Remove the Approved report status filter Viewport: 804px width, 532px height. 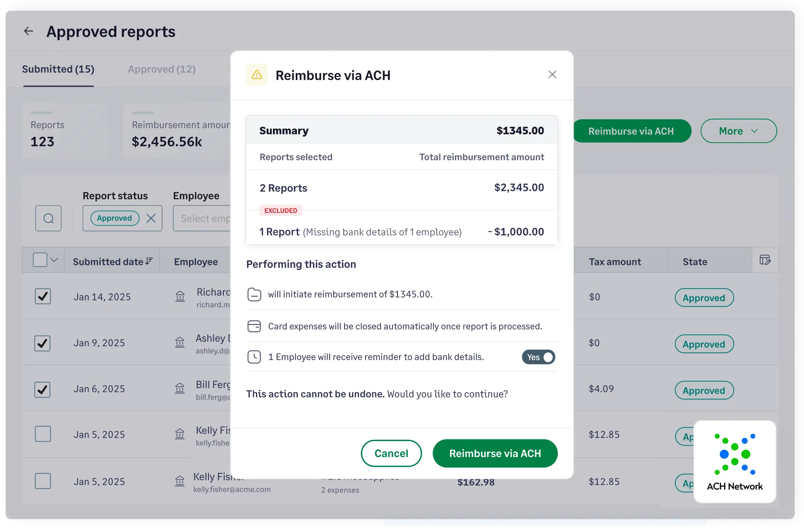tap(151, 218)
